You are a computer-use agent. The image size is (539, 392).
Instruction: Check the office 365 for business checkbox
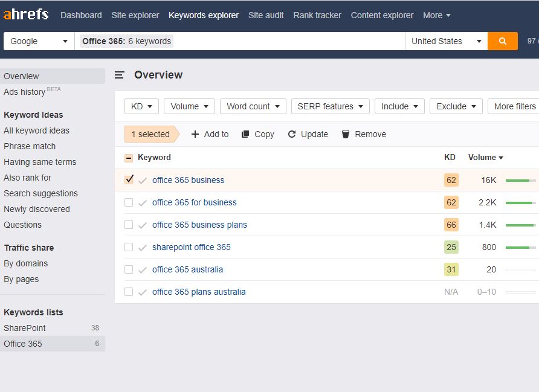(x=129, y=202)
